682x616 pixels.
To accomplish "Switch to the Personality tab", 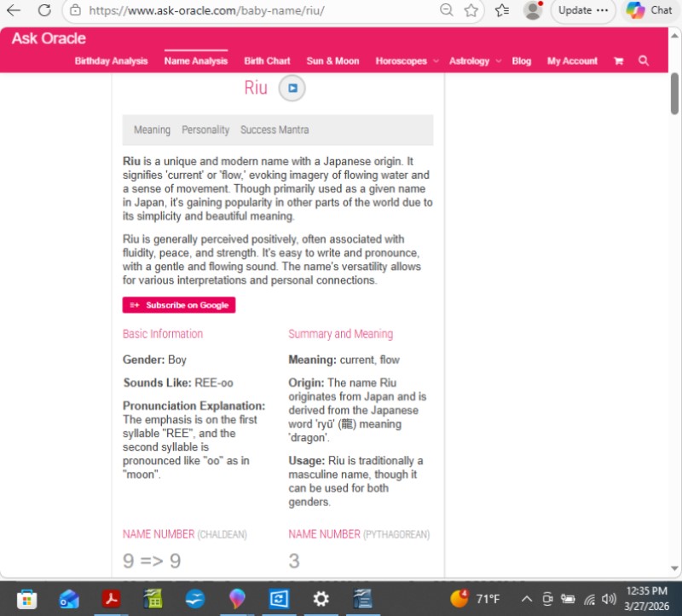I will (x=205, y=130).
